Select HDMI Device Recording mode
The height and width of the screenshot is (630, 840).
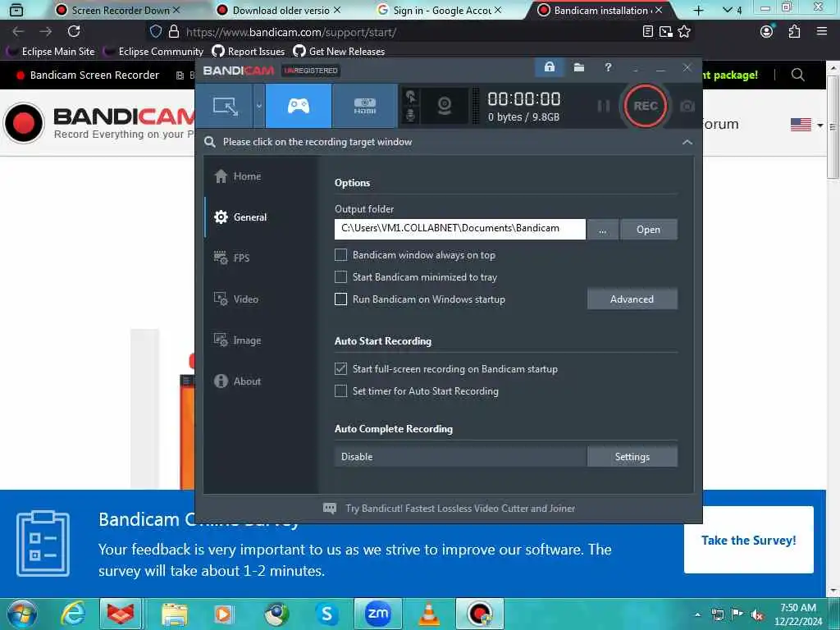tap(365, 106)
